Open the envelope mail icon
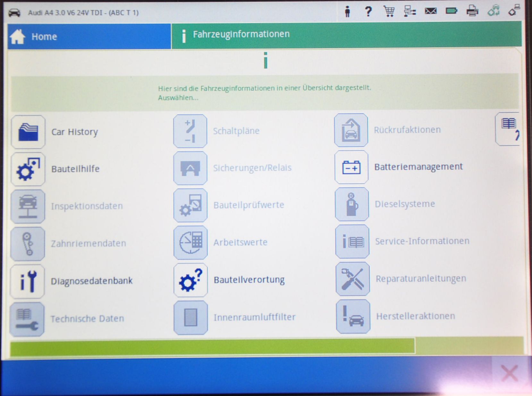The height and width of the screenshot is (396, 532). tap(430, 11)
